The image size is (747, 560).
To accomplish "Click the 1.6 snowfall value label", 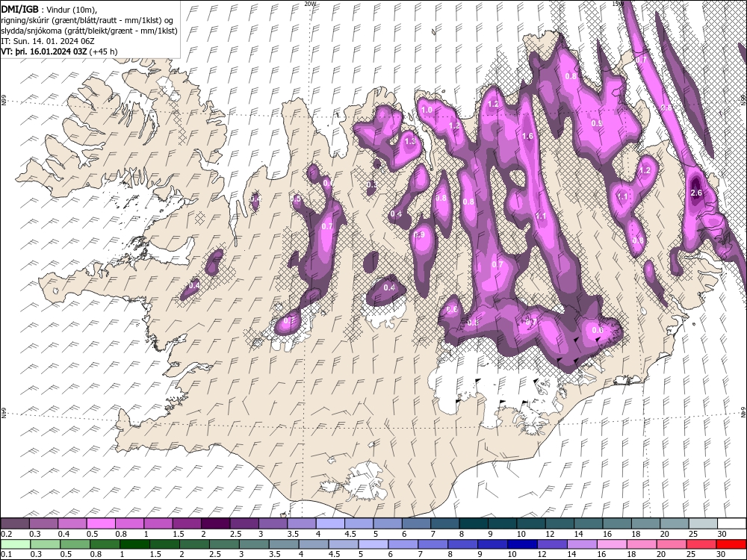I will point(527,136).
